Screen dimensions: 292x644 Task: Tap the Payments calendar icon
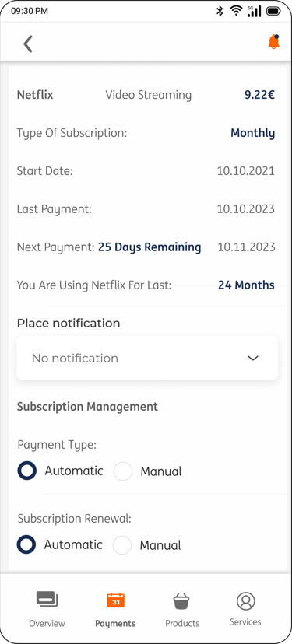115,600
